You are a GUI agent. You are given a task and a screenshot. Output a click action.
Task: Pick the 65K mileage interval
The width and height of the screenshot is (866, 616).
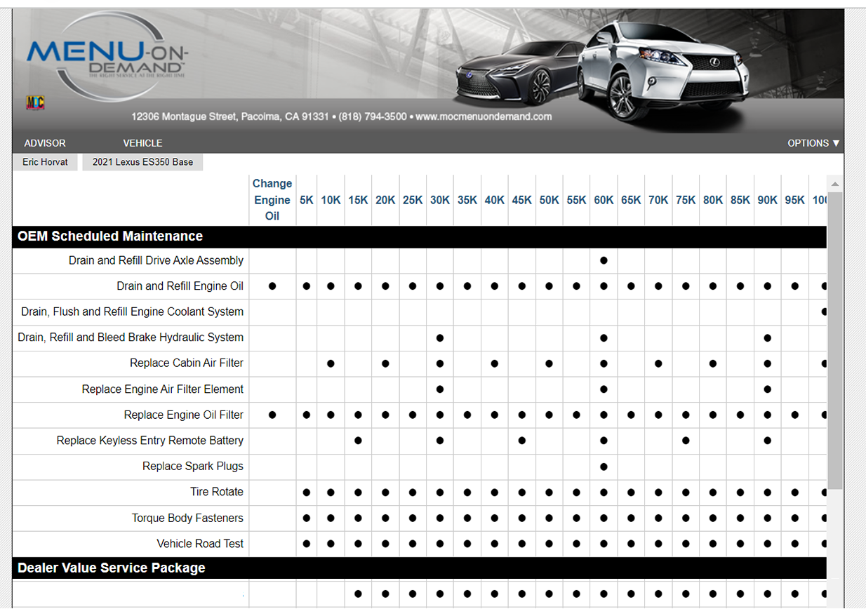631,200
